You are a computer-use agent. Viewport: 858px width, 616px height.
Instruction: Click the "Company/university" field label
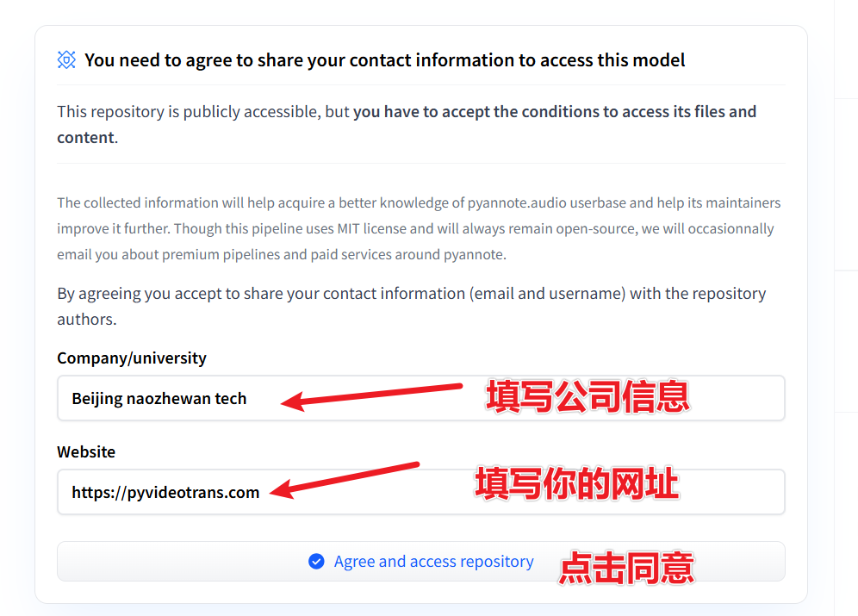[x=132, y=358]
